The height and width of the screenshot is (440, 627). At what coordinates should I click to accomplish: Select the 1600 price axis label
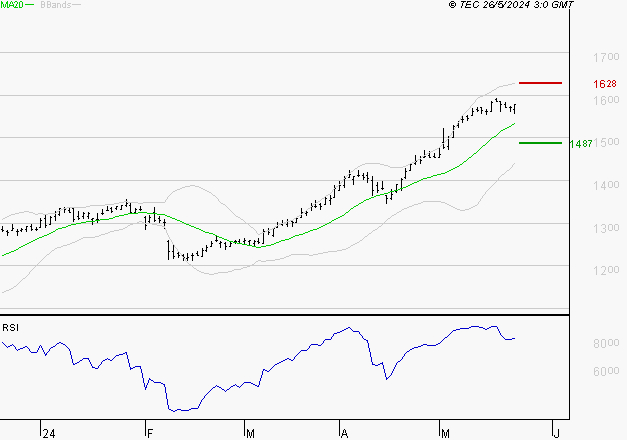[x=606, y=100]
